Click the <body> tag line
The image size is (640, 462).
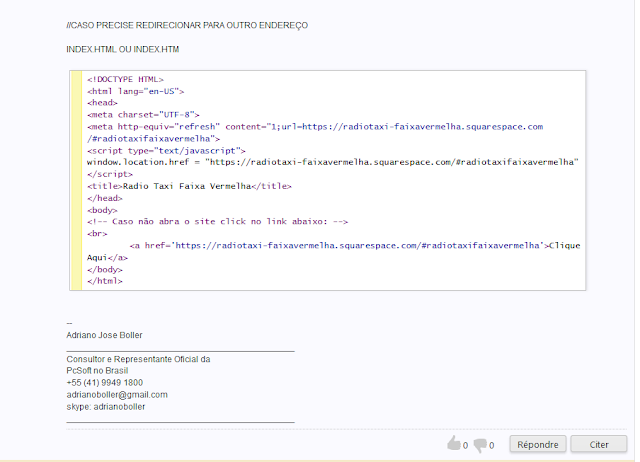click(102, 210)
